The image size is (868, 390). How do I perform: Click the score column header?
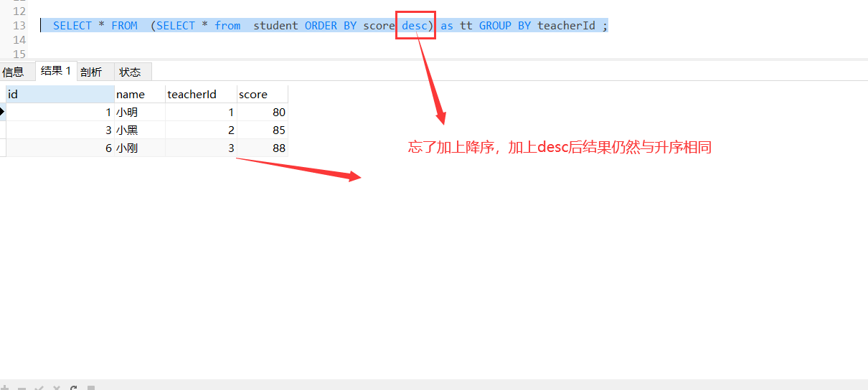pos(263,94)
